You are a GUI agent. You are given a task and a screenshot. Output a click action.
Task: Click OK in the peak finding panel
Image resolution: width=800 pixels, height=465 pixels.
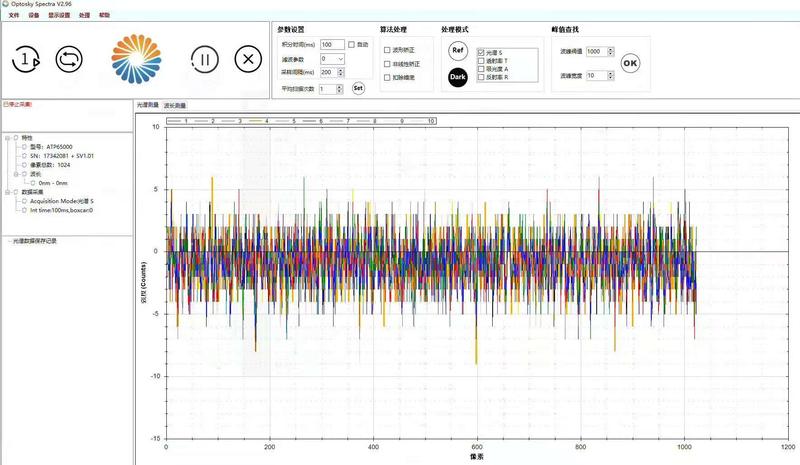(x=630, y=62)
